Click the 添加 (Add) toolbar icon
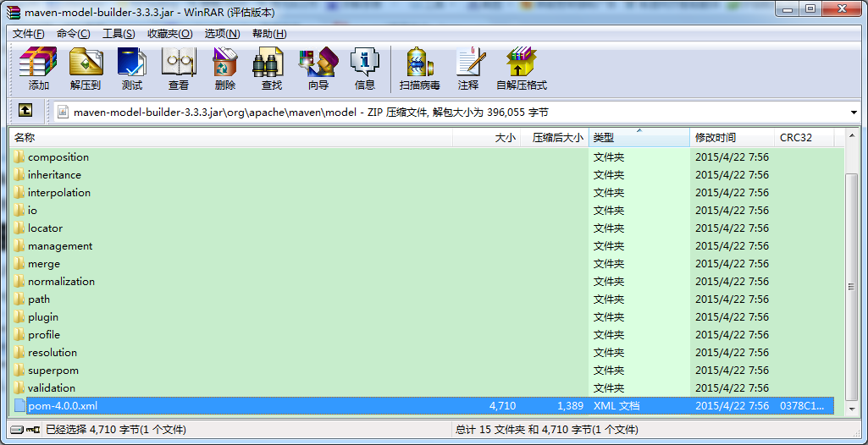The image size is (868, 445). pos(38,69)
